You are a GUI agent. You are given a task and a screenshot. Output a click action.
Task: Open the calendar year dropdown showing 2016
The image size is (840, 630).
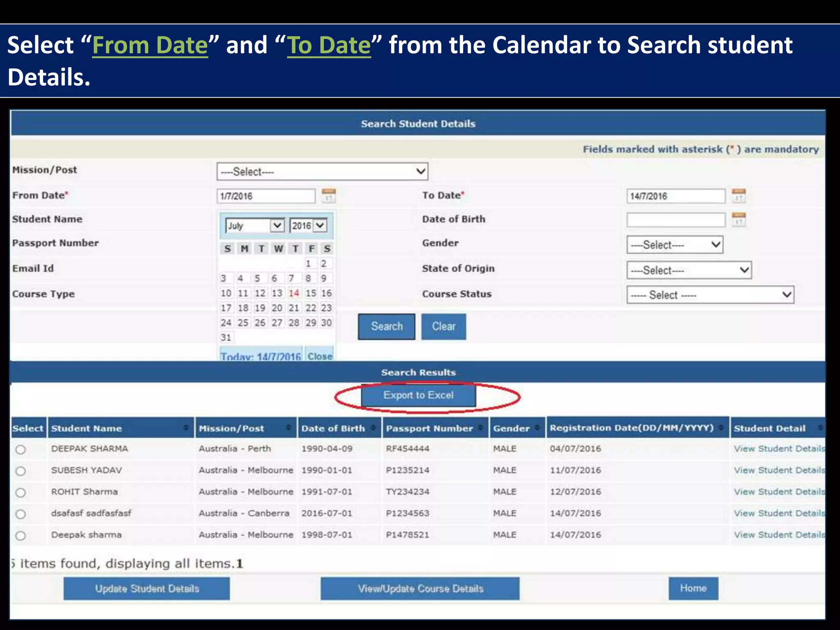tap(308, 226)
